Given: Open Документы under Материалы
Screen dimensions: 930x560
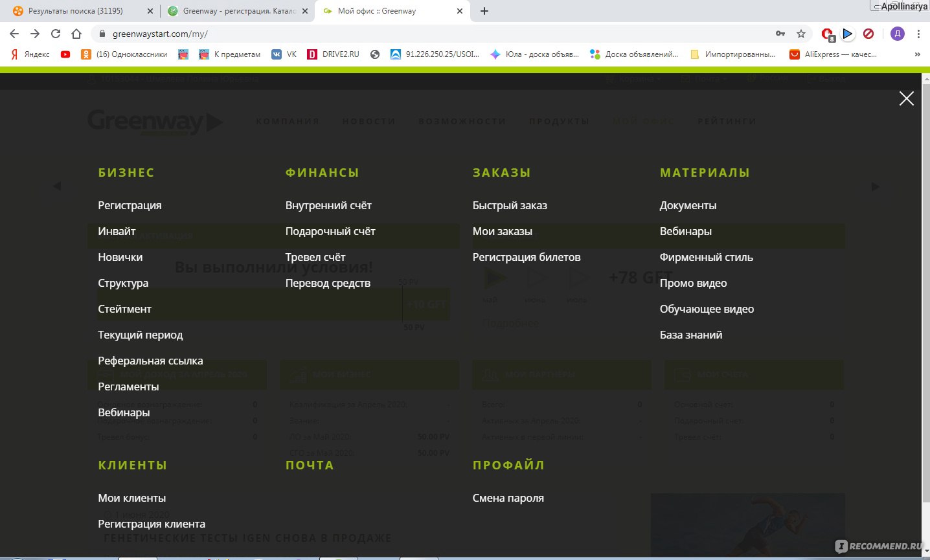Looking at the screenshot, I should 688,205.
